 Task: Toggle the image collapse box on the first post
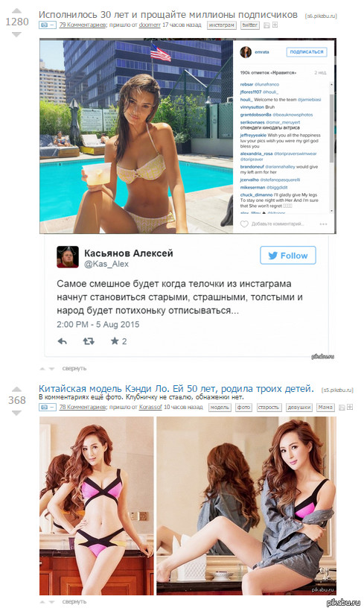point(47,25)
